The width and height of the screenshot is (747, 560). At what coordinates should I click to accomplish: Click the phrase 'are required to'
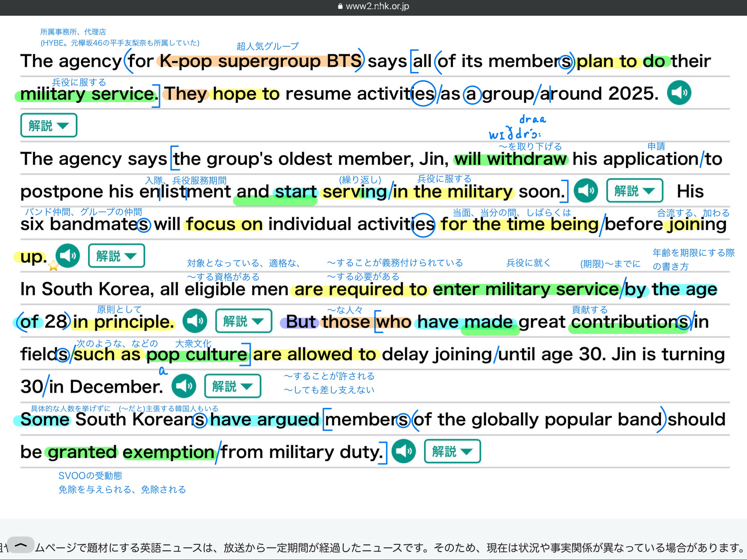coord(360,289)
